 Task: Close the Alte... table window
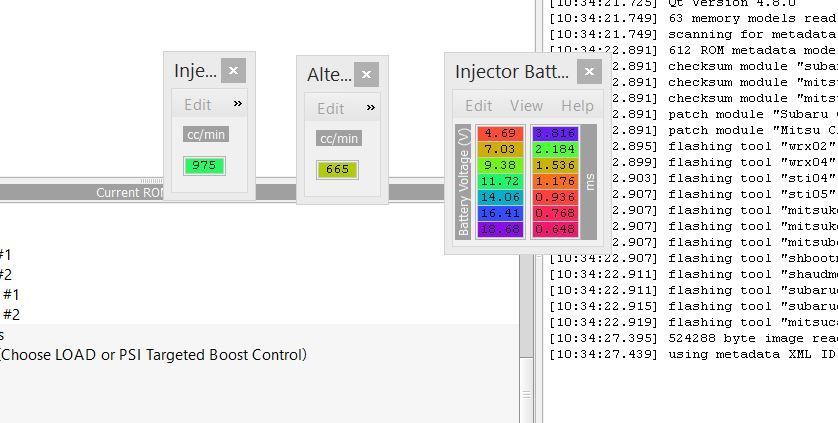[367, 74]
